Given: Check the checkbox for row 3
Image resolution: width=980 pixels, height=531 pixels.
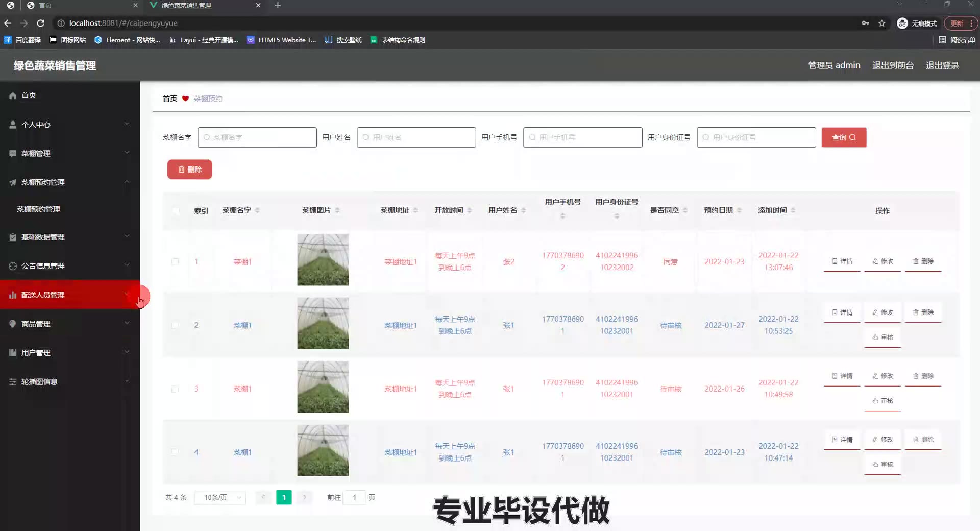Looking at the screenshot, I should point(175,389).
